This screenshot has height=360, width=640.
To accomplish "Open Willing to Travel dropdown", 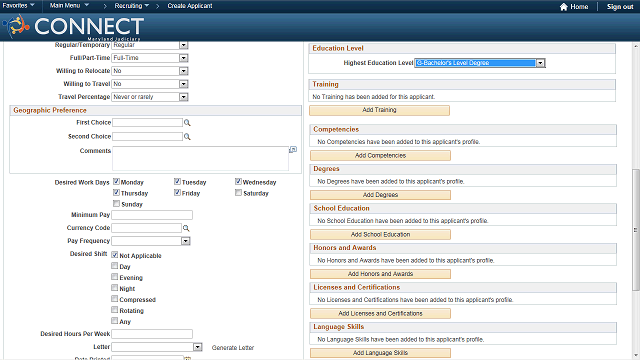I will point(184,84).
